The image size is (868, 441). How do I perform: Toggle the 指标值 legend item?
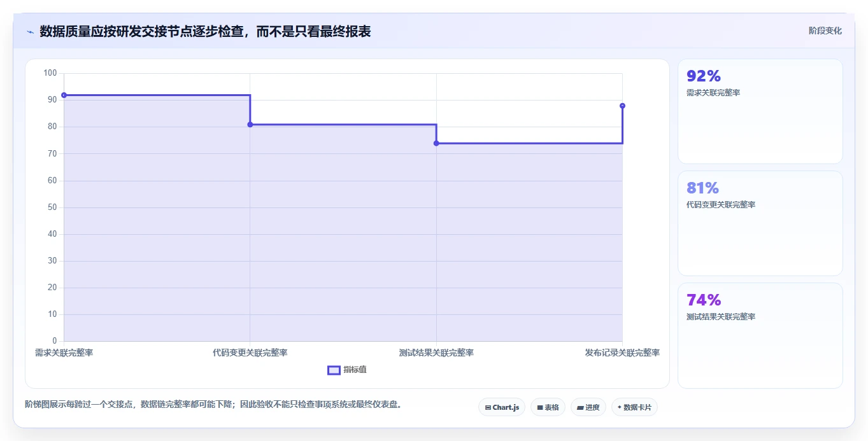[x=347, y=370]
